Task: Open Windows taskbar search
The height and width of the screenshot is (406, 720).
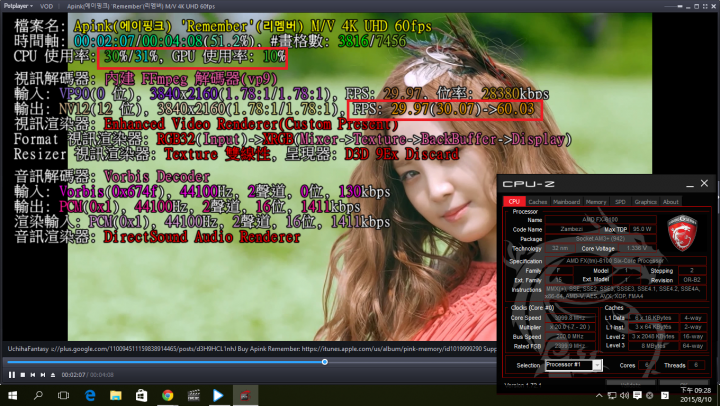Action: pos(38,395)
